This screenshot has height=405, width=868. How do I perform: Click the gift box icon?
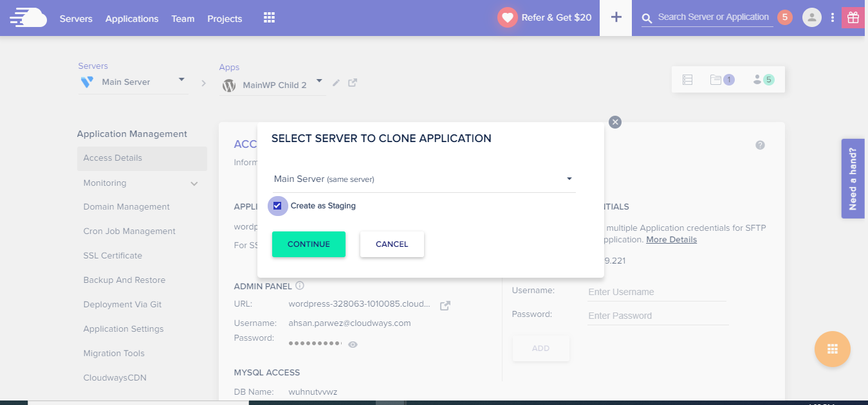[853, 18]
